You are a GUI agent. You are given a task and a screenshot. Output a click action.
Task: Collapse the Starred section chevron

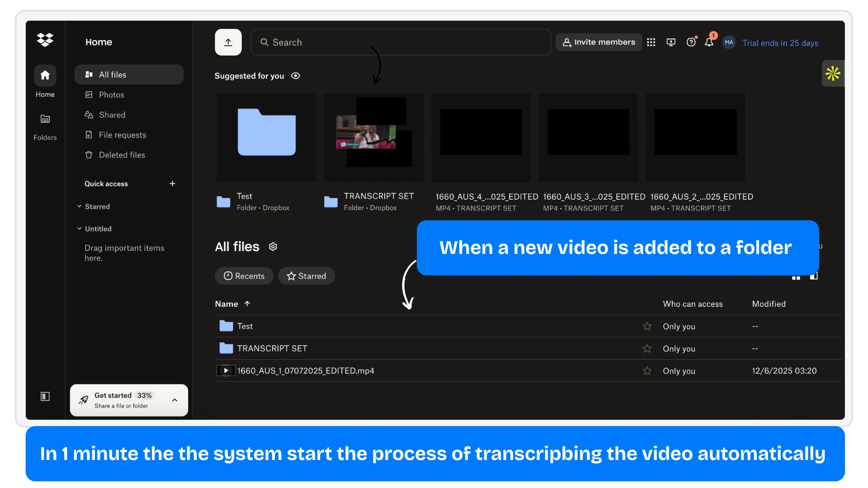80,206
